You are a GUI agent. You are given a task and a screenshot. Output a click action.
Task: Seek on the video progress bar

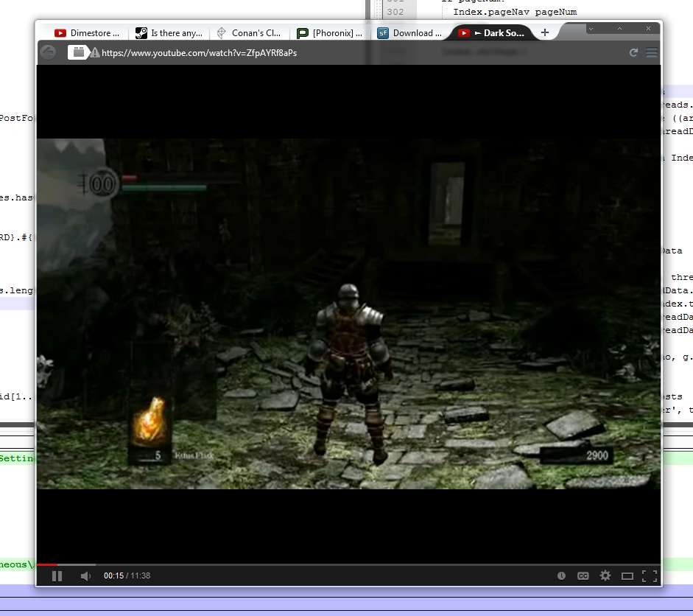click(346, 564)
